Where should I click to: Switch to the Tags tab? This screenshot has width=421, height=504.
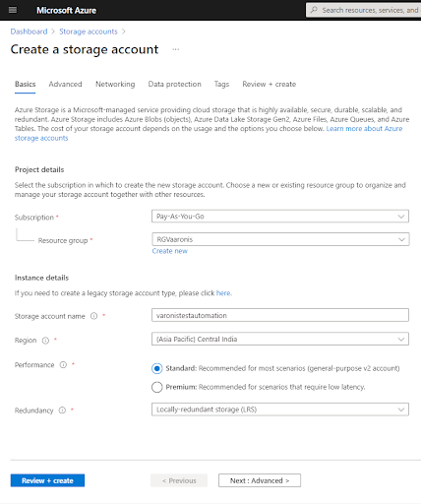pyautogui.click(x=221, y=85)
